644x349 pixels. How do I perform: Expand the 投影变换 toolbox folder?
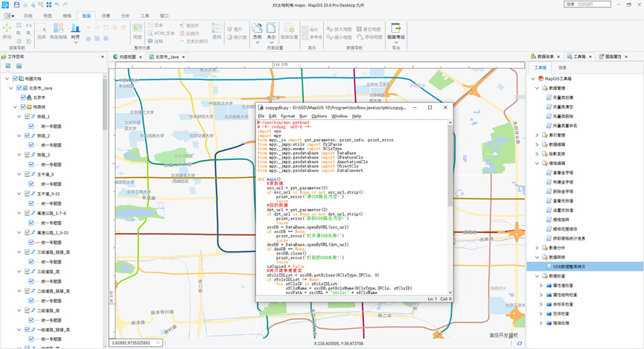(x=537, y=154)
